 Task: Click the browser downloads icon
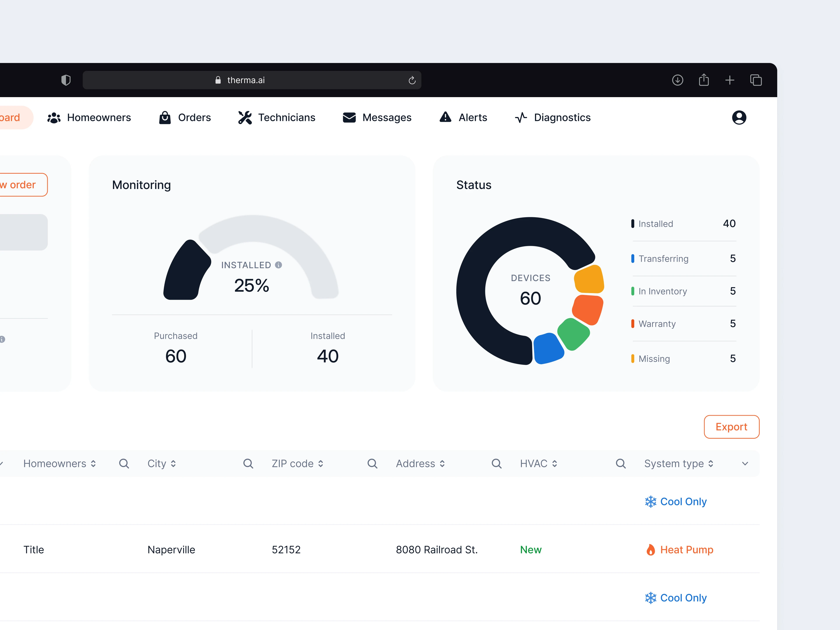coord(677,80)
